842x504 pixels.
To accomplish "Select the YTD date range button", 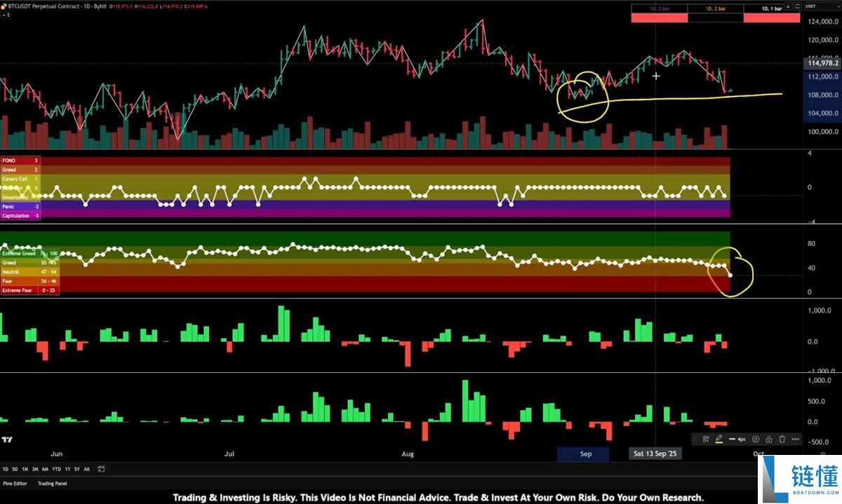I will pos(56,469).
